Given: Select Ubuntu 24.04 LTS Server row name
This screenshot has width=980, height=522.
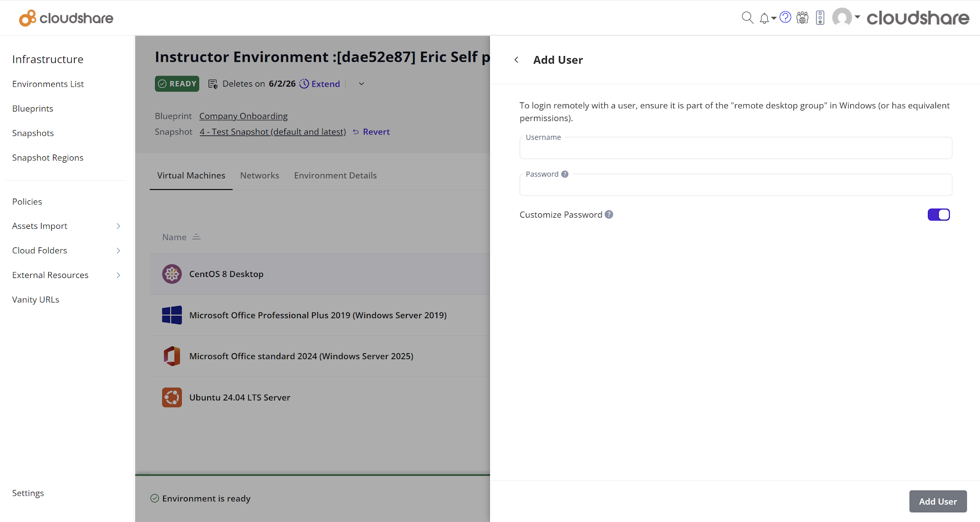Looking at the screenshot, I should click(240, 398).
